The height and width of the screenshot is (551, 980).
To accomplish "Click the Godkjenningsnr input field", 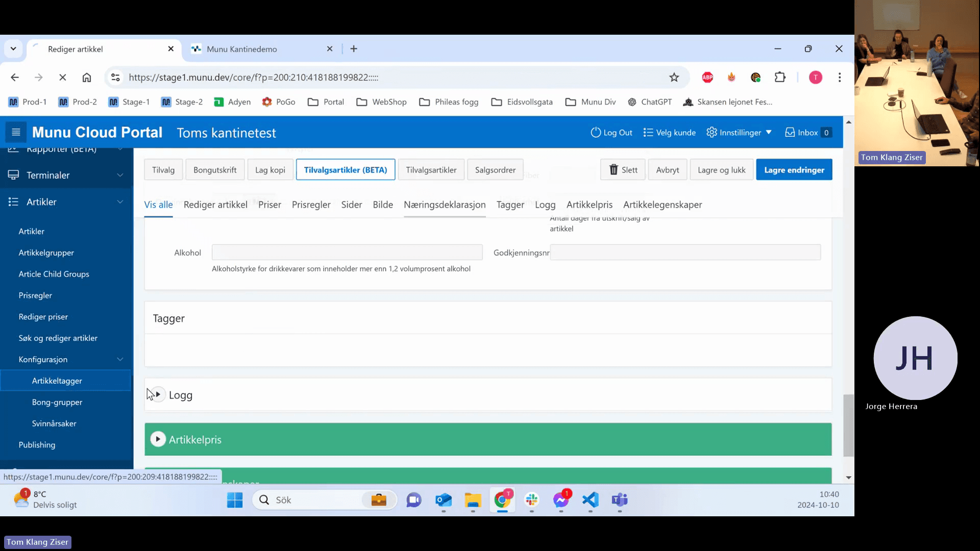I will pyautogui.click(x=685, y=252).
